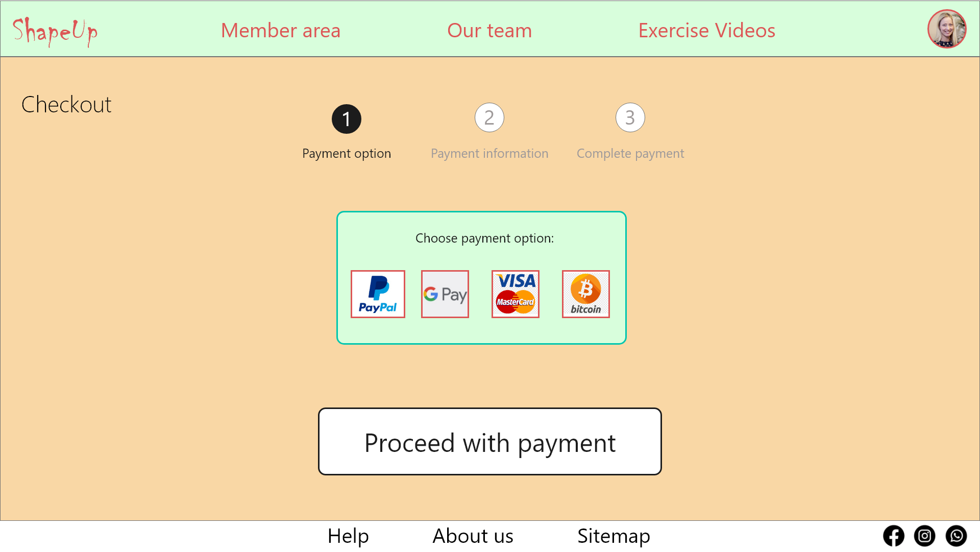
Task: Select step 1 circle in checkout progress
Action: 347,119
